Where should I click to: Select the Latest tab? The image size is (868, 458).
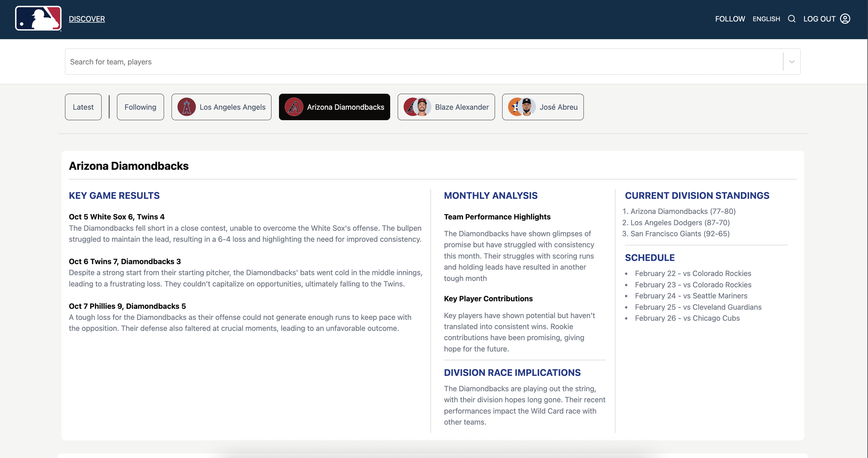[x=83, y=107]
